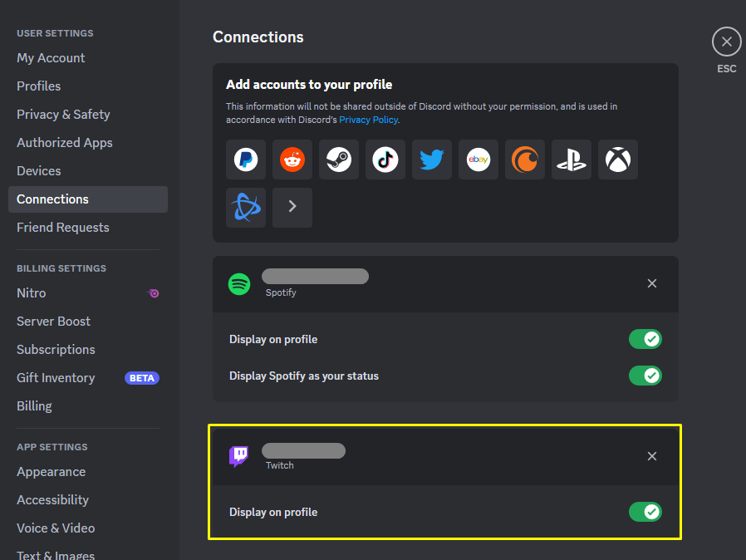Close settings with the ESC button
Viewport: 746px width, 560px height.
727,42
